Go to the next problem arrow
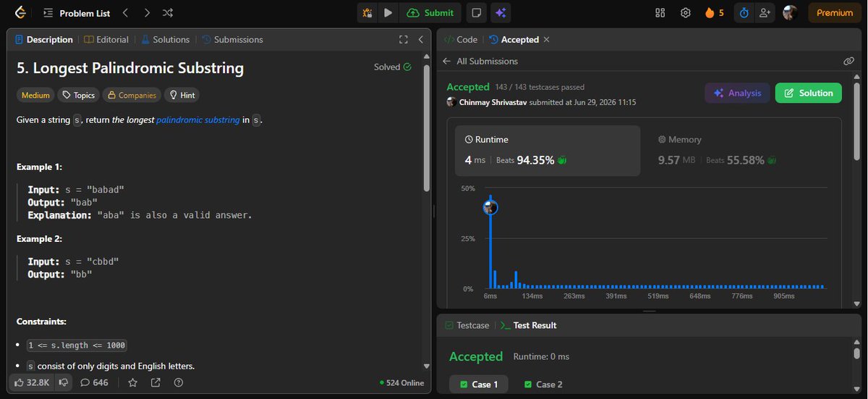The width and height of the screenshot is (868, 399). point(147,12)
